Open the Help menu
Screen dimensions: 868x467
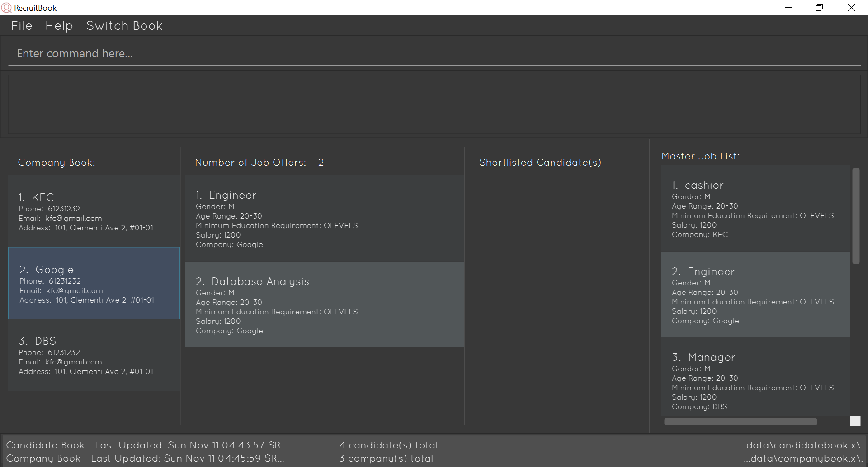tap(59, 26)
